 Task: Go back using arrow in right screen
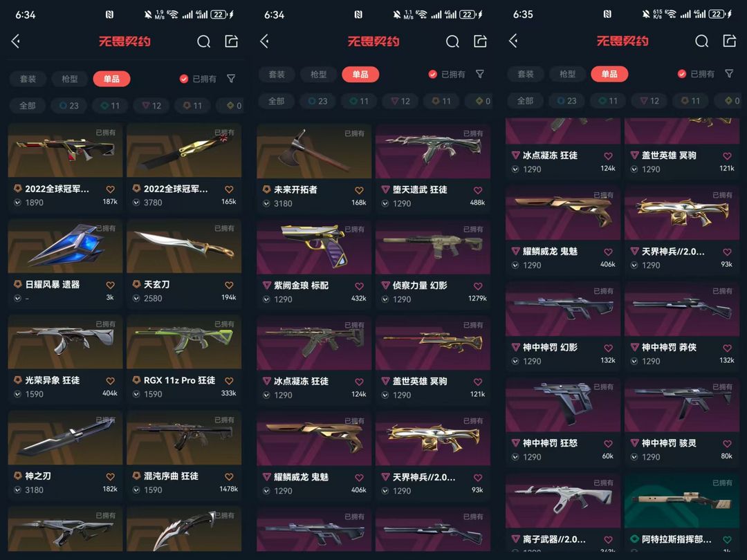coord(513,41)
